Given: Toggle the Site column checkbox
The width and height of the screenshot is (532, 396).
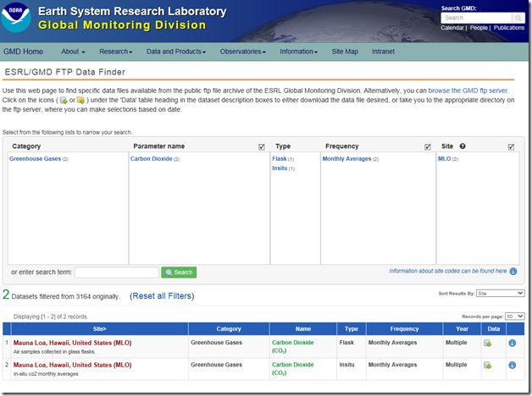Looking at the screenshot, I should click(511, 146).
